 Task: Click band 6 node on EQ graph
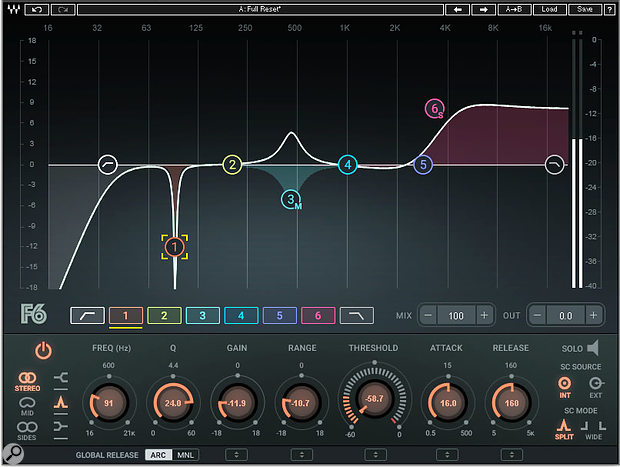click(x=434, y=108)
